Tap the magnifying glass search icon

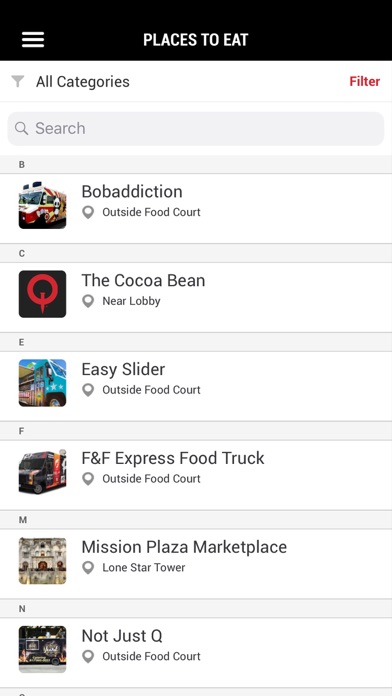(x=21, y=128)
